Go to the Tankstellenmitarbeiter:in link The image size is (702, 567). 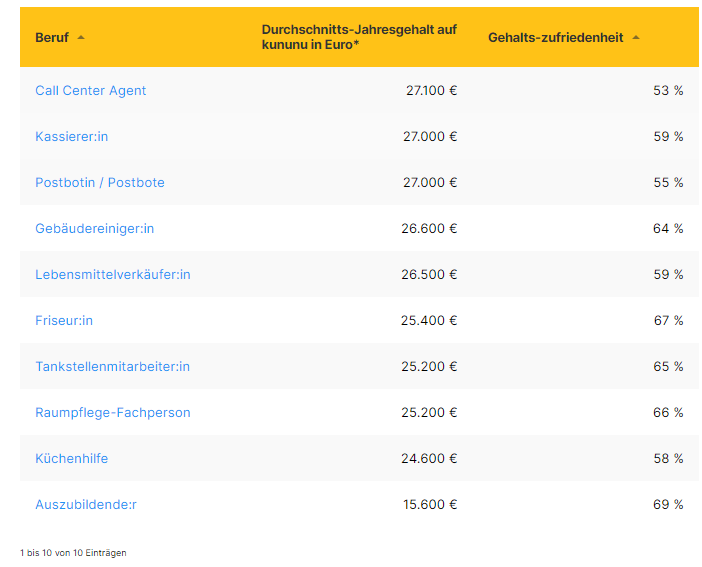[x=112, y=367]
